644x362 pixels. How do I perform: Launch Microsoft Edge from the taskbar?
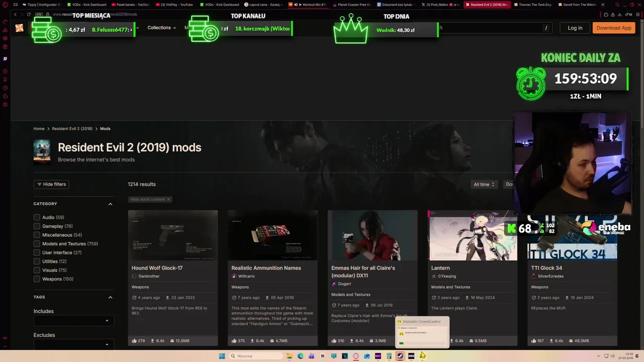point(300,356)
